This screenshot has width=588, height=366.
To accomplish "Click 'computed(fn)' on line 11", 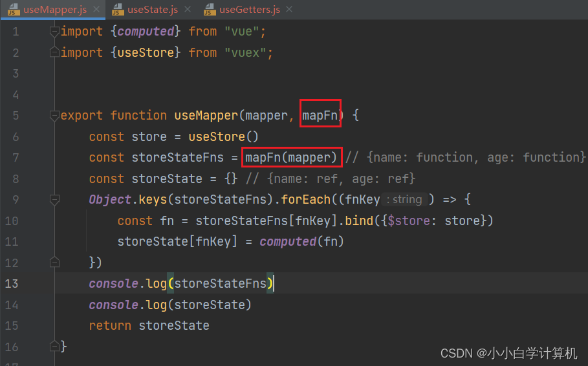I will tap(301, 241).
